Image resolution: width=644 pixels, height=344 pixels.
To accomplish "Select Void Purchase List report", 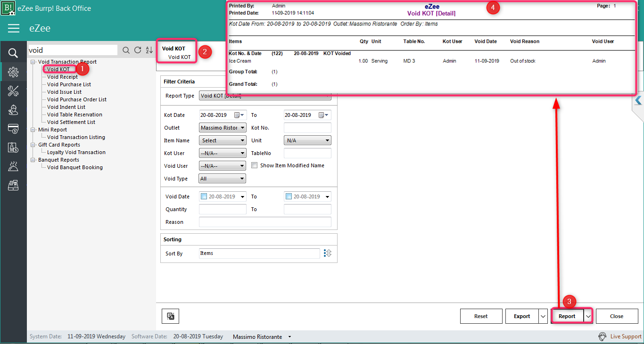I will pos(69,84).
